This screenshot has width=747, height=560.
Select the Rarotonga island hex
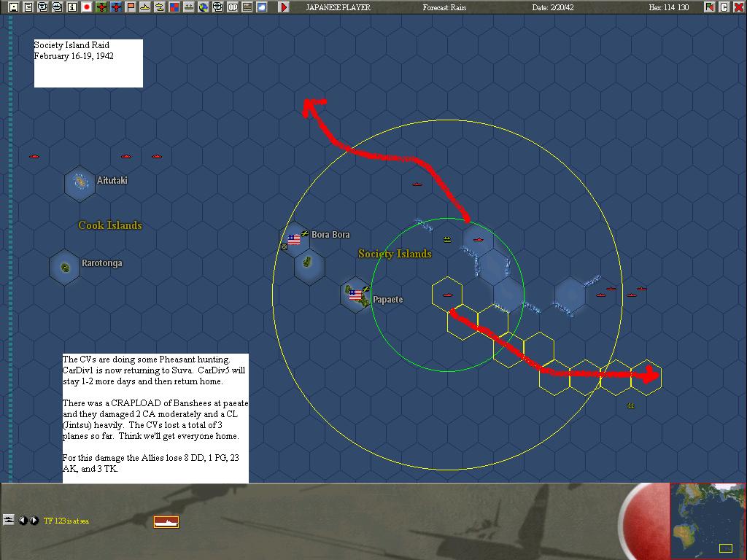point(65,268)
